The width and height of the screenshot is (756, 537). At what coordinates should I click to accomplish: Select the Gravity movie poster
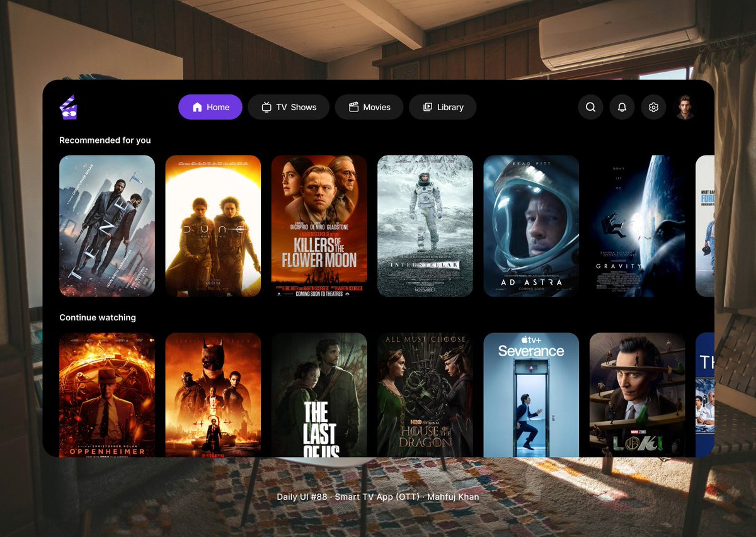[x=637, y=226]
